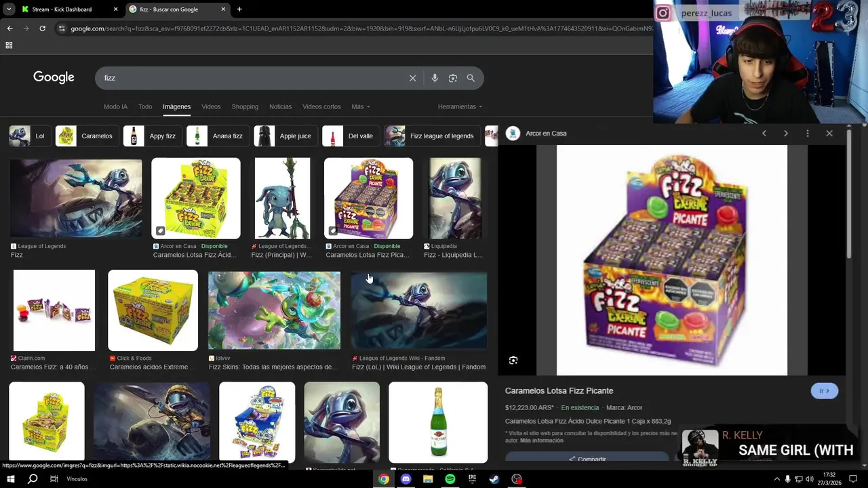Image resolution: width=868 pixels, height=488 pixels.
Task: Switch to the Stream - Kick Dashboard tab
Action: tap(69, 9)
